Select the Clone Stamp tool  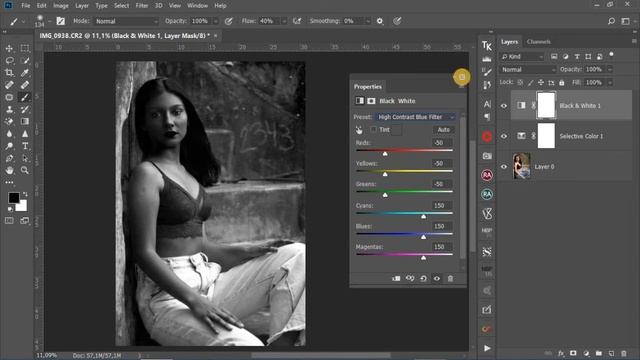point(9,109)
